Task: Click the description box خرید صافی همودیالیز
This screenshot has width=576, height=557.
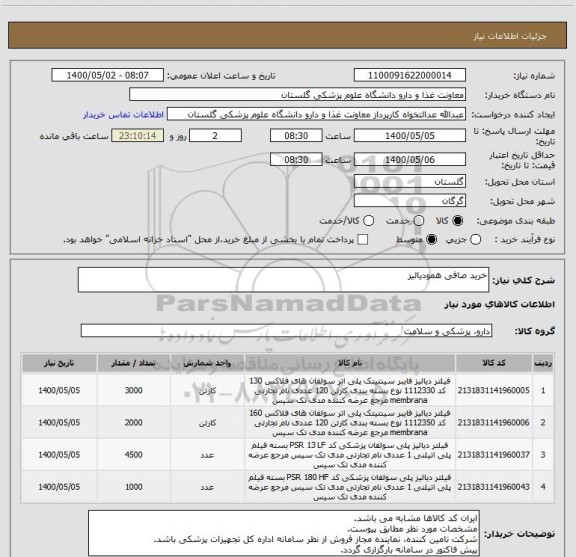Action: point(283,280)
